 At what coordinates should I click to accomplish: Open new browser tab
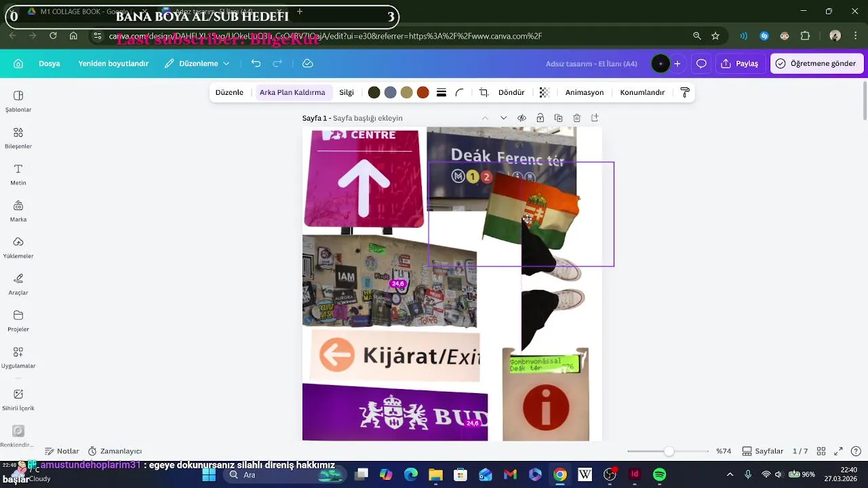[x=300, y=12]
